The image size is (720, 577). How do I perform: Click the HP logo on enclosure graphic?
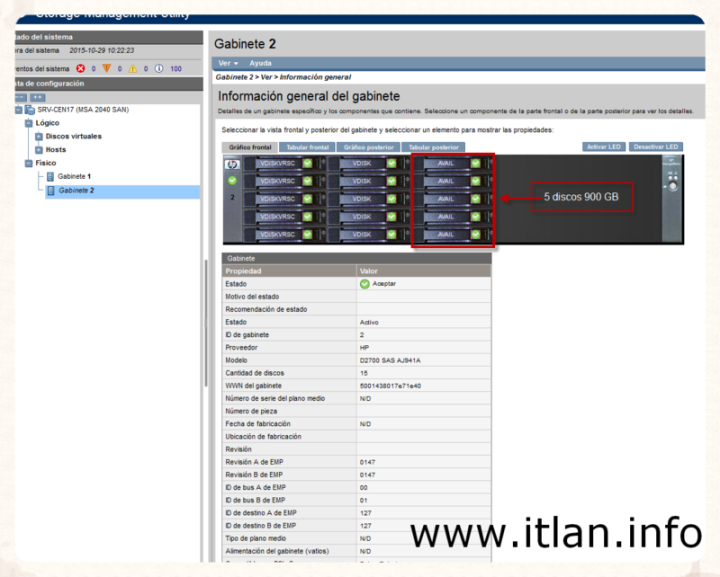pyautogui.click(x=232, y=164)
